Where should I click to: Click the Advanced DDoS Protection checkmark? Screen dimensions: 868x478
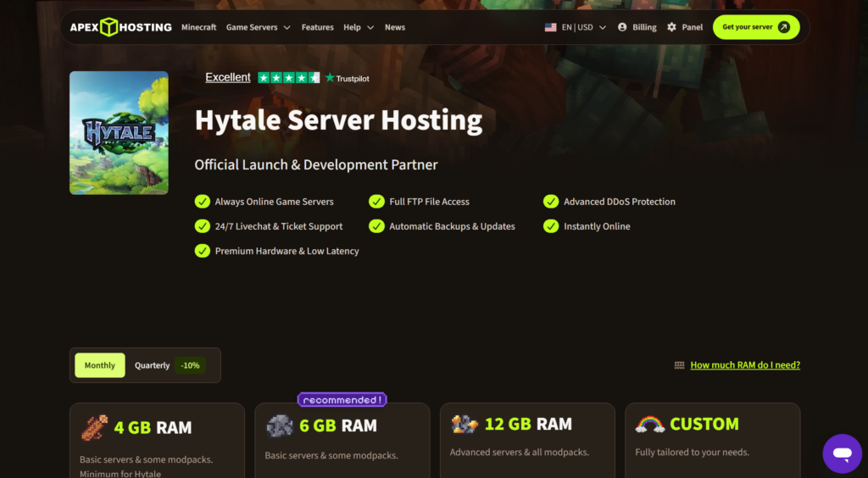[551, 202]
